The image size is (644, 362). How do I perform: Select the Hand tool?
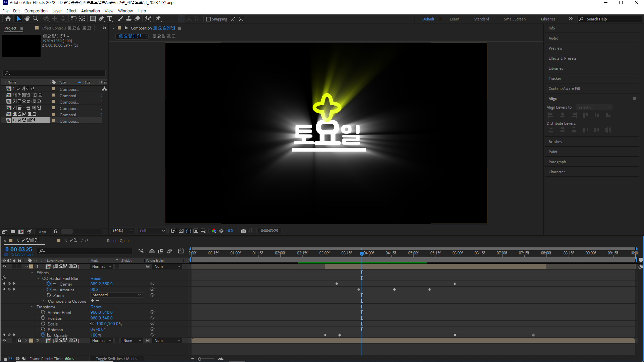coord(27,19)
